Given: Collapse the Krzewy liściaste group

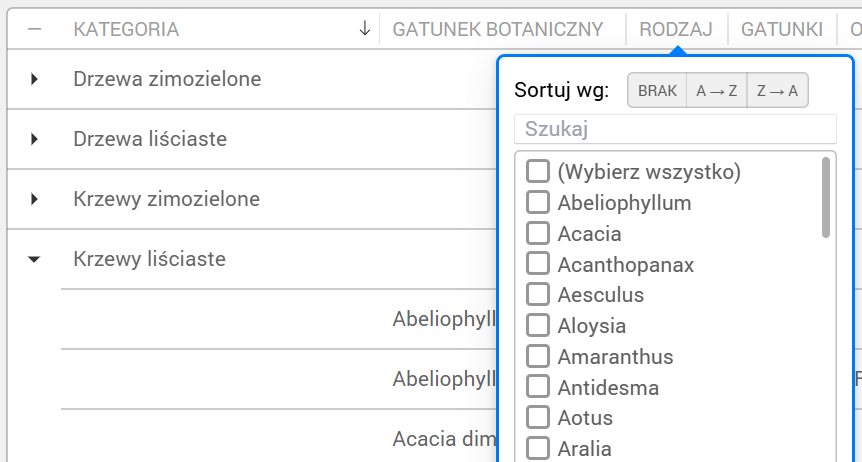Looking at the screenshot, I should tap(35, 259).
